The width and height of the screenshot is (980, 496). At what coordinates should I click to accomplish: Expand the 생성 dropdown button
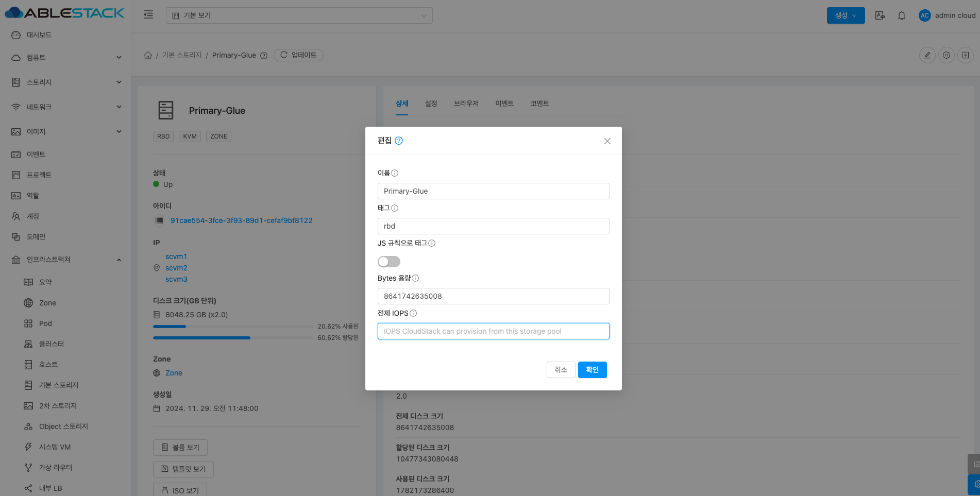[x=846, y=15]
